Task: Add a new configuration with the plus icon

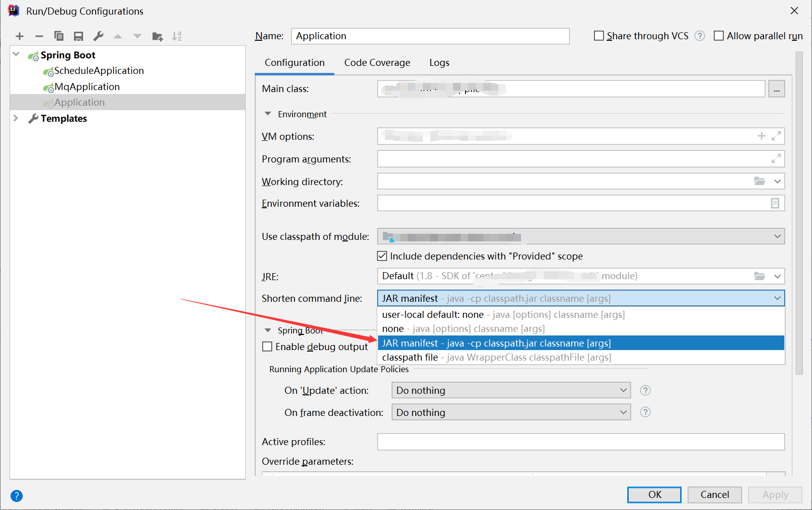Action: point(20,36)
